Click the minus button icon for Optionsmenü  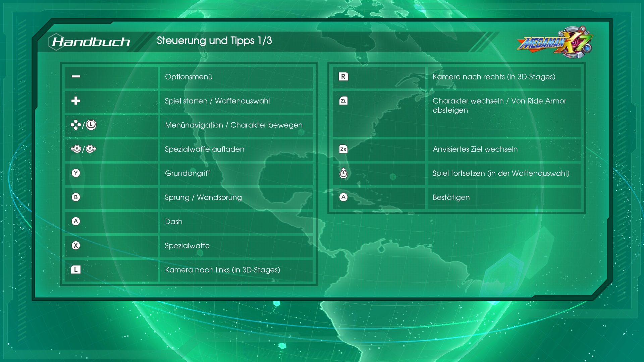(76, 76)
